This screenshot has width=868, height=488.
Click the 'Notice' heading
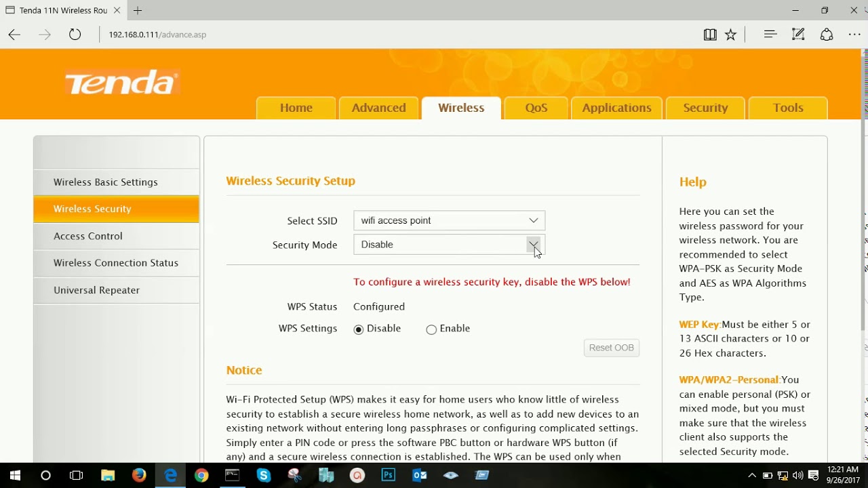click(244, 370)
